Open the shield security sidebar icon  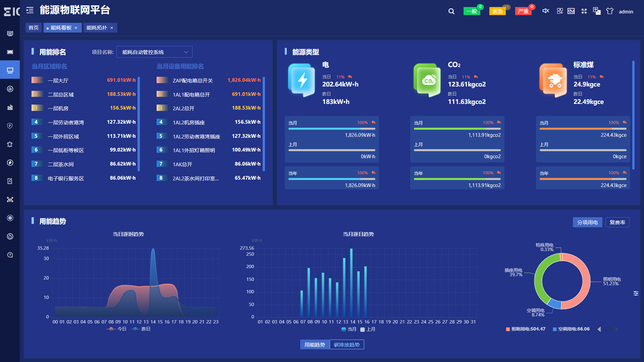pyautogui.click(x=10, y=126)
